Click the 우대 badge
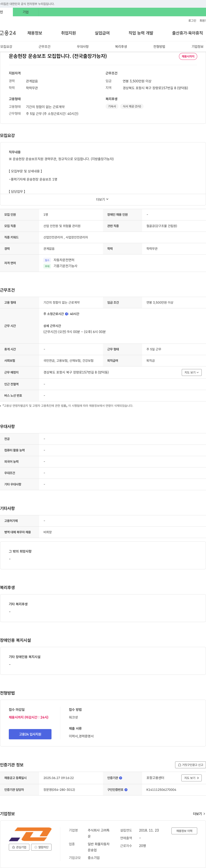The image size is (206, 868). coord(47,266)
